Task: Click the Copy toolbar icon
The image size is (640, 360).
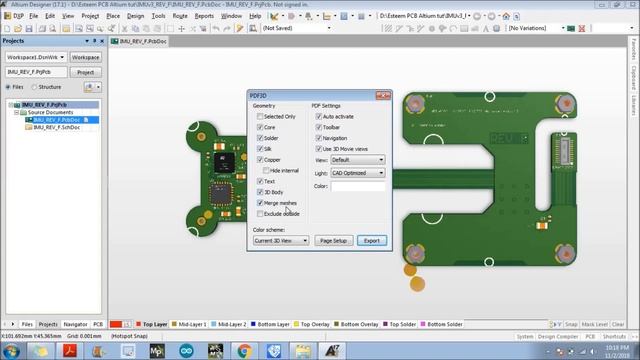Action: [136, 29]
